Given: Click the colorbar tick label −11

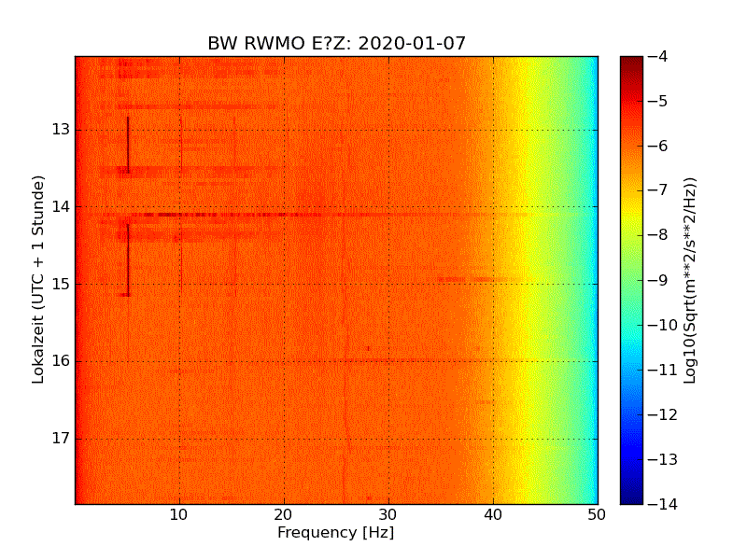Looking at the screenshot, I should (663, 370).
